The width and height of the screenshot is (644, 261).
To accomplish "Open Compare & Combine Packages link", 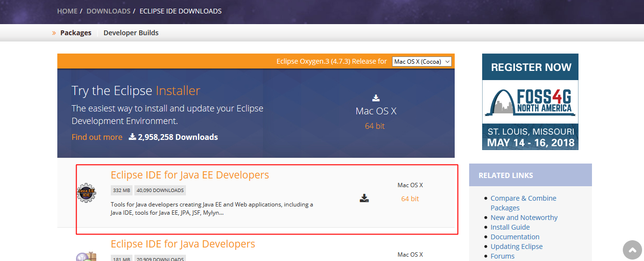I will click(x=523, y=203).
